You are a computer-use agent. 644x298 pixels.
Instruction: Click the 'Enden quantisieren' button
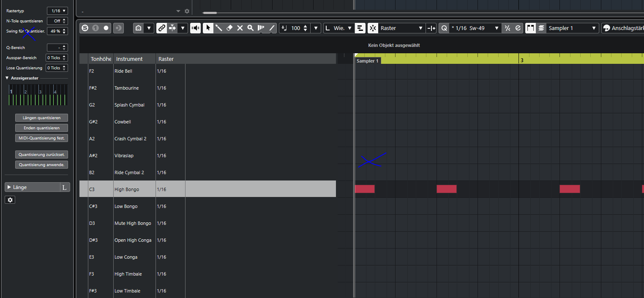[x=41, y=128]
